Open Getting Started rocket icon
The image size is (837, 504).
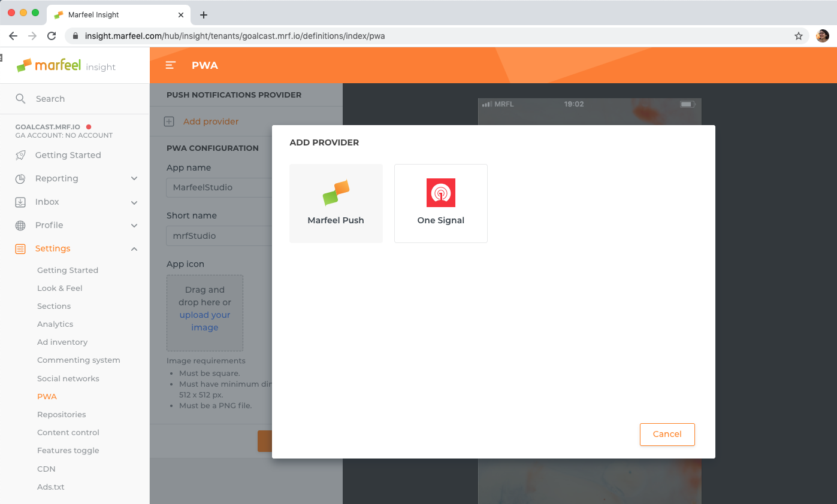20,155
